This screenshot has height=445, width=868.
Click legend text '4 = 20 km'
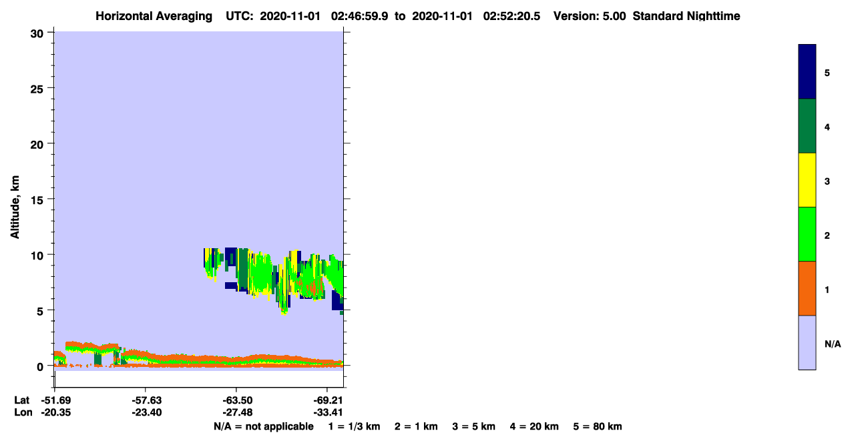pos(534,426)
